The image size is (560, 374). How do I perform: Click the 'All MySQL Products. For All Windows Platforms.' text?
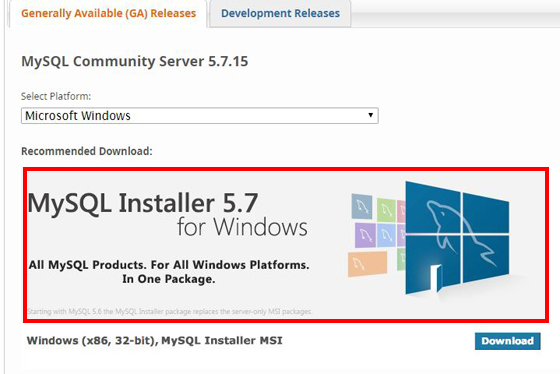[x=169, y=265]
